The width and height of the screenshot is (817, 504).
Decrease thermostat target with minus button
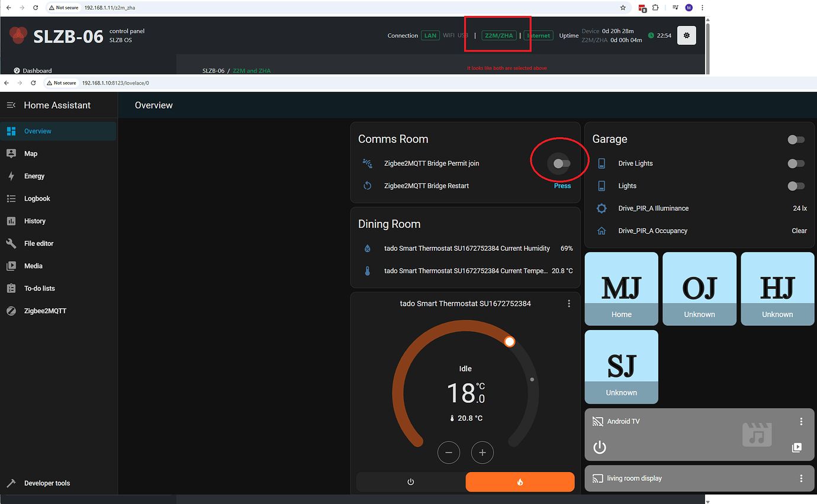(449, 453)
